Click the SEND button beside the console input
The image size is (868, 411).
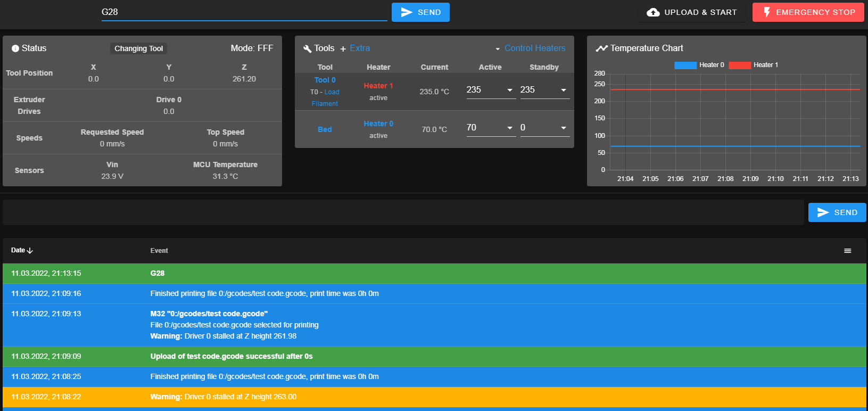(x=837, y=212)
